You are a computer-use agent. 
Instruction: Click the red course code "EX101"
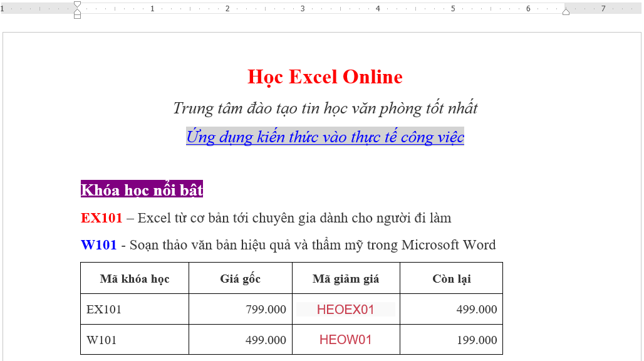pyautogui.click(x=100, y=218)
